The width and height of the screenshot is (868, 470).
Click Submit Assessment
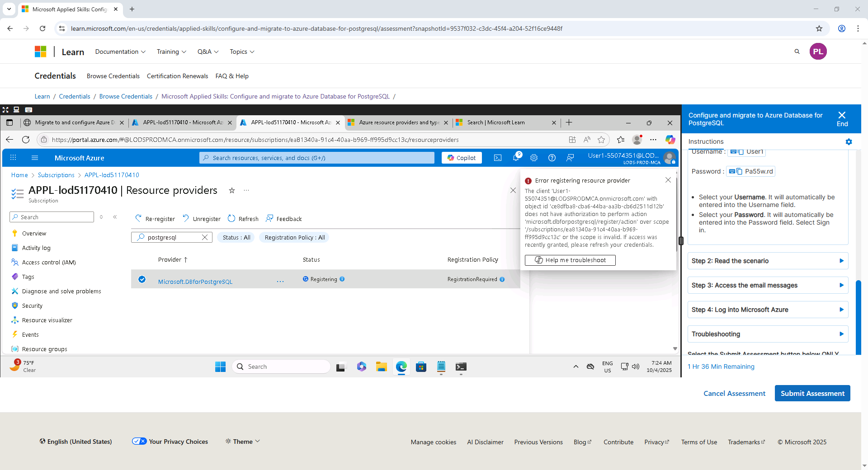click(x=812, y=393)
